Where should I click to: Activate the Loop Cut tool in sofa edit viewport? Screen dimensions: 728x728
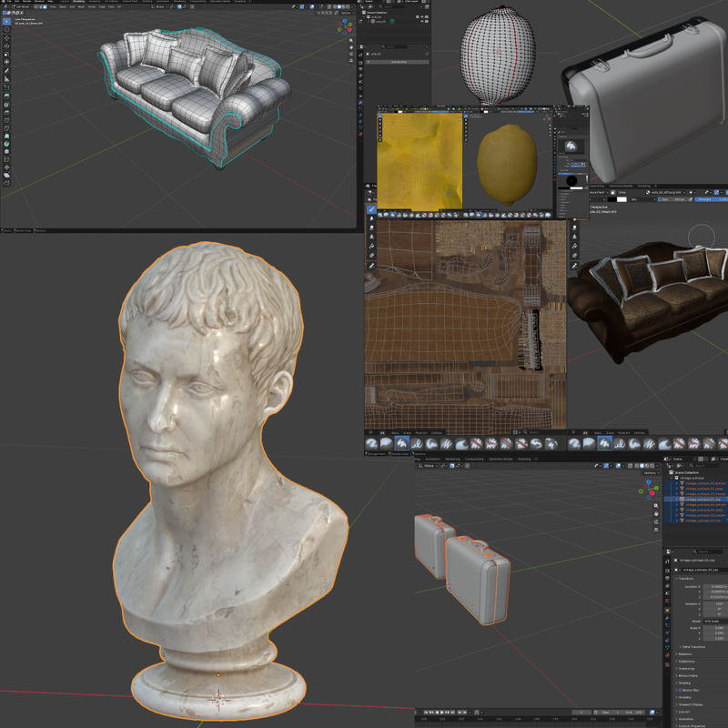click(6, 120)
